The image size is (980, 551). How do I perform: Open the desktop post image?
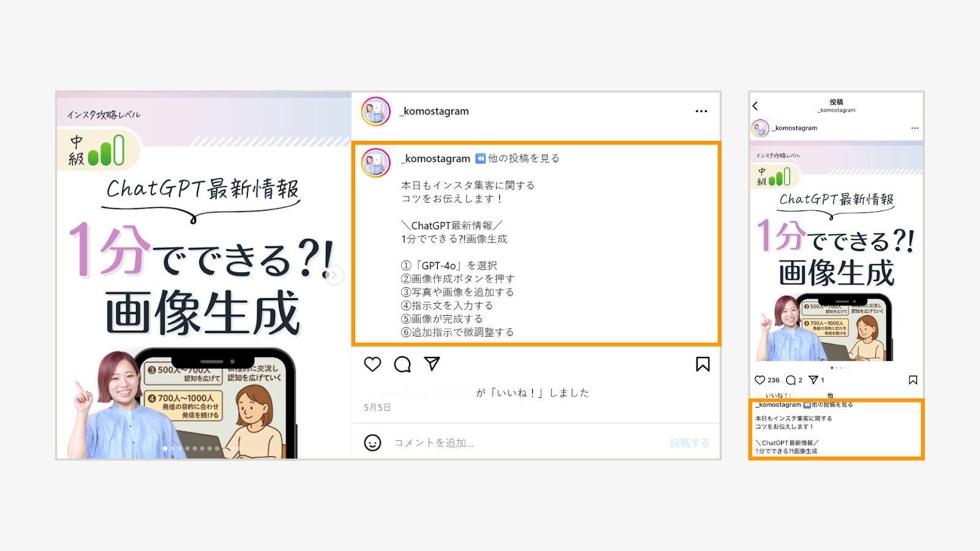203,275
